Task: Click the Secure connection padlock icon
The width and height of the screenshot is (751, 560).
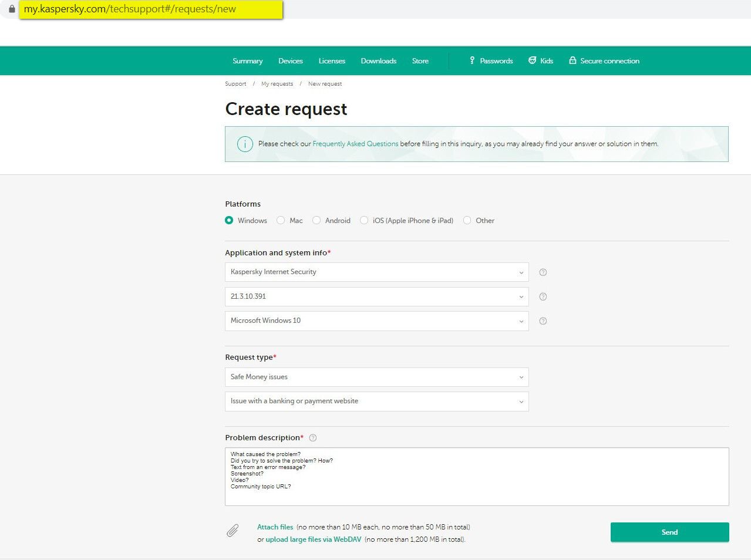Action: tap(572, 60)
